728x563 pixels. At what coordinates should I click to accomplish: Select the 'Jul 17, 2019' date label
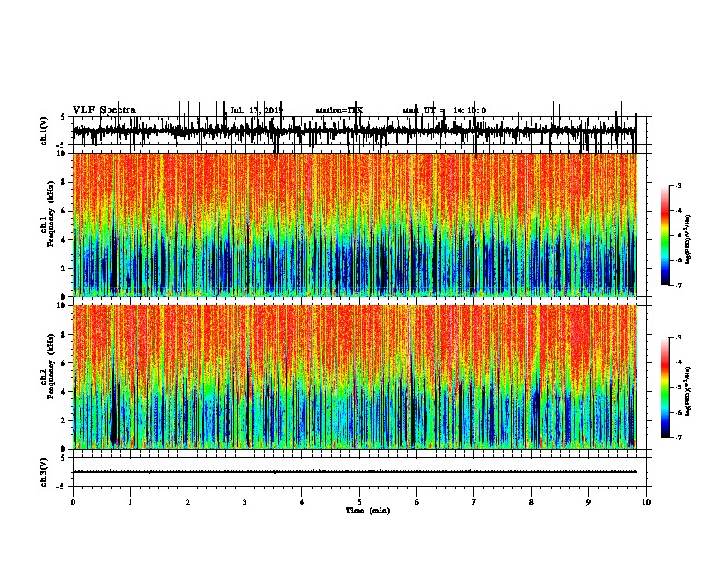pos(256,110)
